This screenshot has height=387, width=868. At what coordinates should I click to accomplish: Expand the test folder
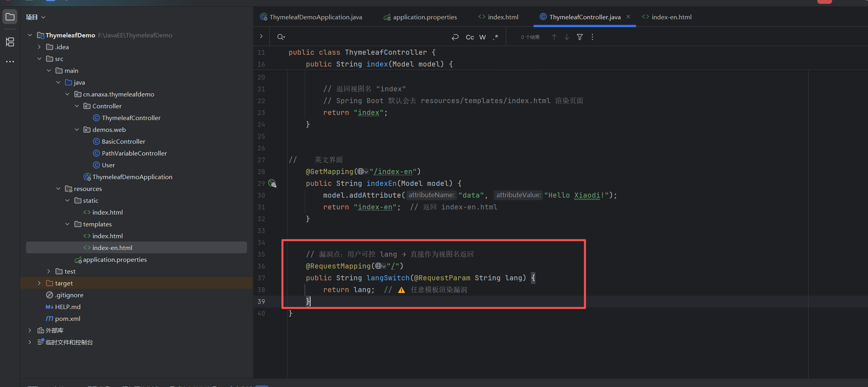[49, 271]
